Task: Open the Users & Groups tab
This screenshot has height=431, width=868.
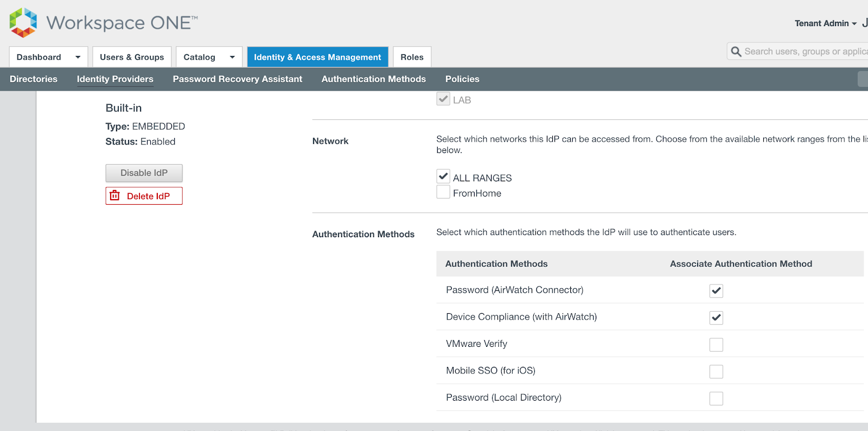Action: coord(132,57)
